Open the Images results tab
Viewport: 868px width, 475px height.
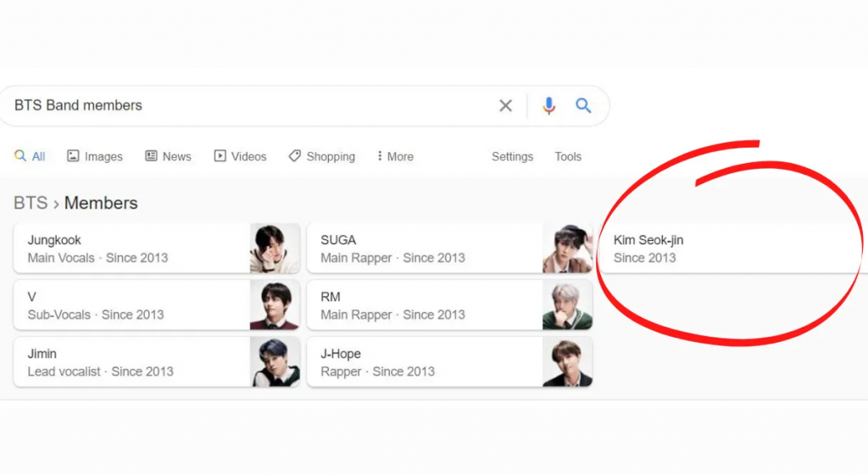95,157
